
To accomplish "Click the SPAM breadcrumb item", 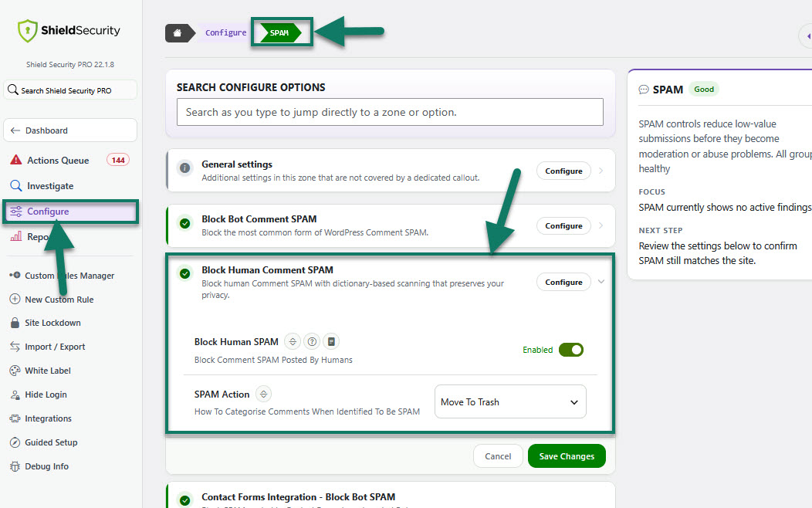I will [x=280, y=32].
